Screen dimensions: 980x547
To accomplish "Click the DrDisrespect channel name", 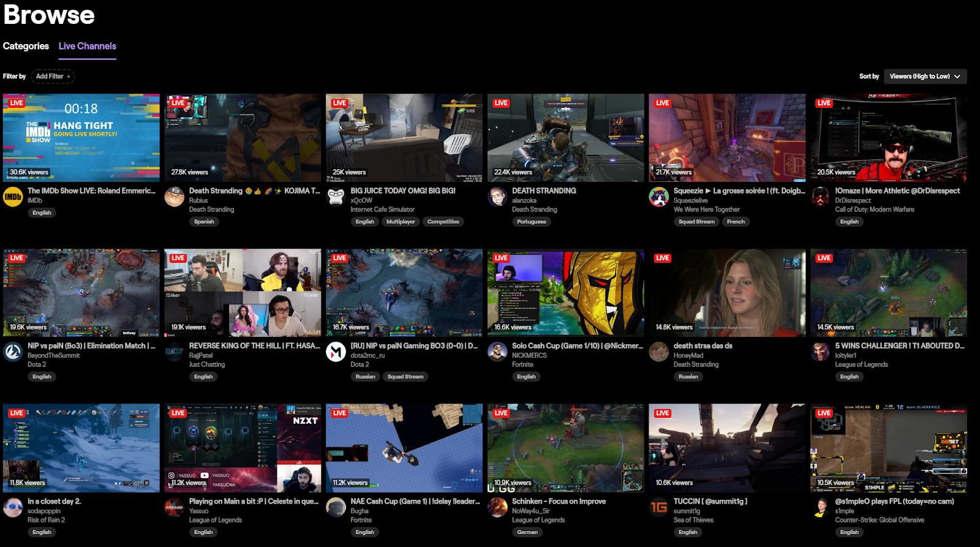I will pos(853,200).
